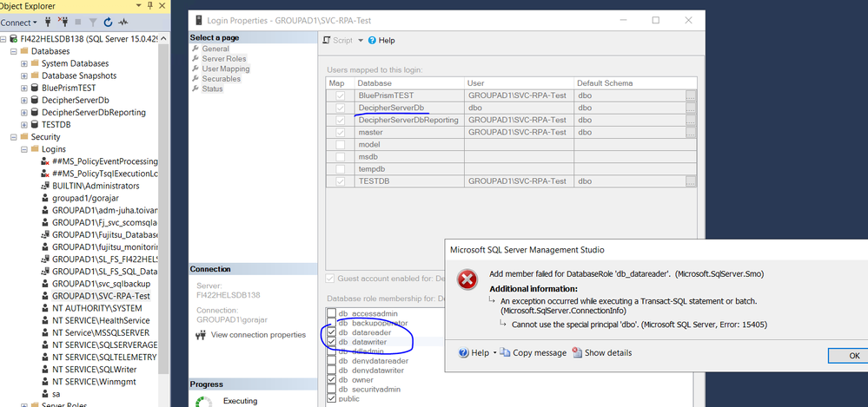Click View connection properties link
The image size is (868, 407).
[x=258, y=335]
